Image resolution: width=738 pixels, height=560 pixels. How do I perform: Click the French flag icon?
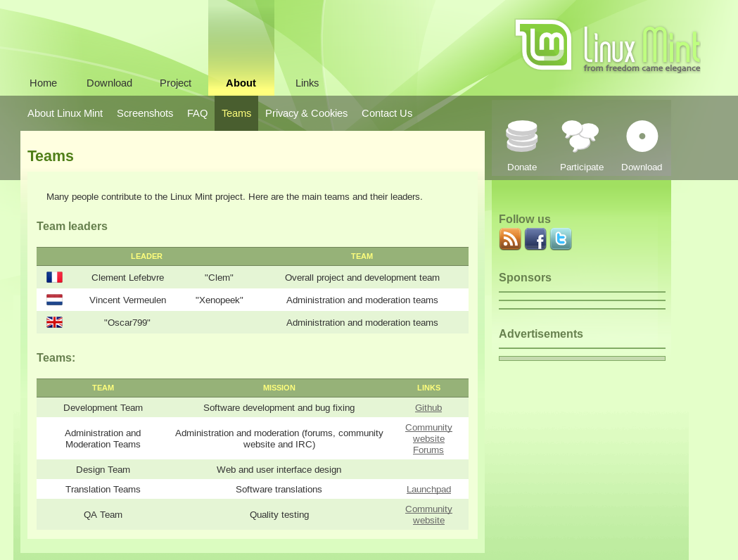(x=55, y=277)
